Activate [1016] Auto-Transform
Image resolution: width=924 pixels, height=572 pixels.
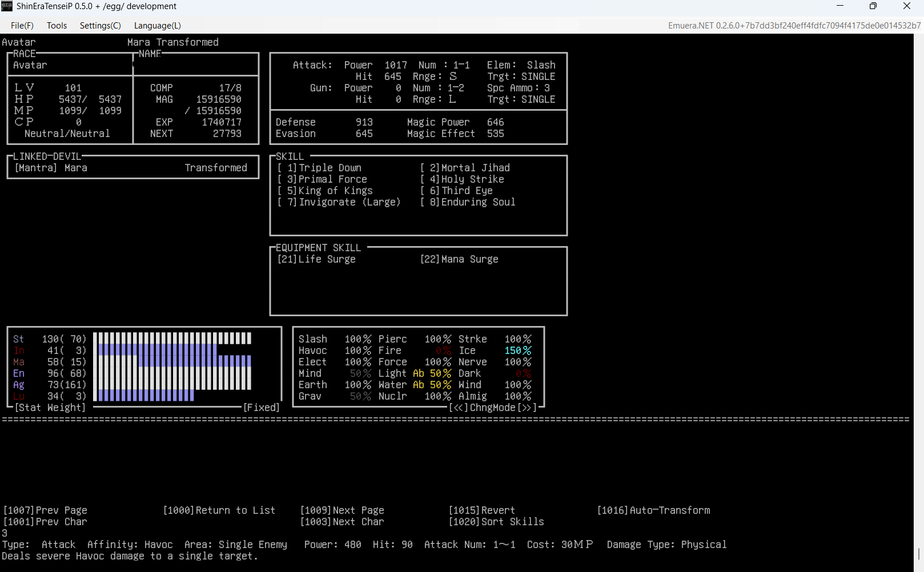tap(653, 510)
